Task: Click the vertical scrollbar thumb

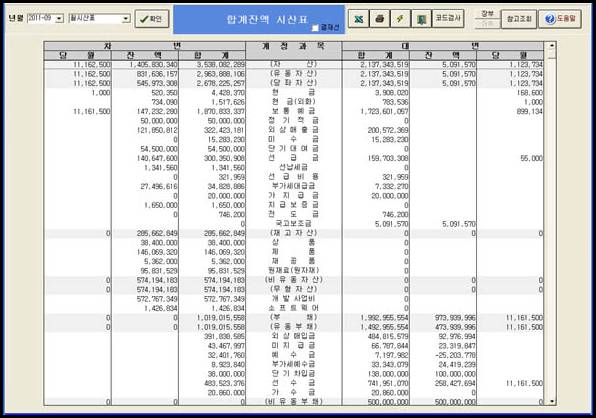Action: 551,54
